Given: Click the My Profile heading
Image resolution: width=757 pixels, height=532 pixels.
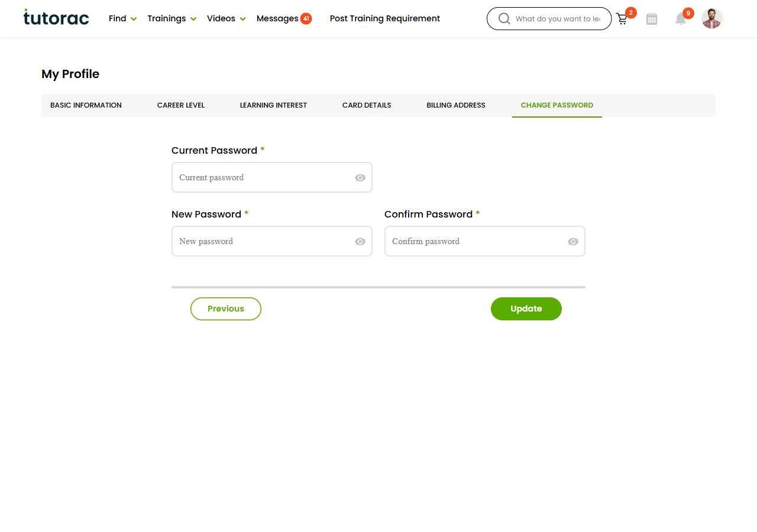Looking at the screenshot, I should [70, 74].
